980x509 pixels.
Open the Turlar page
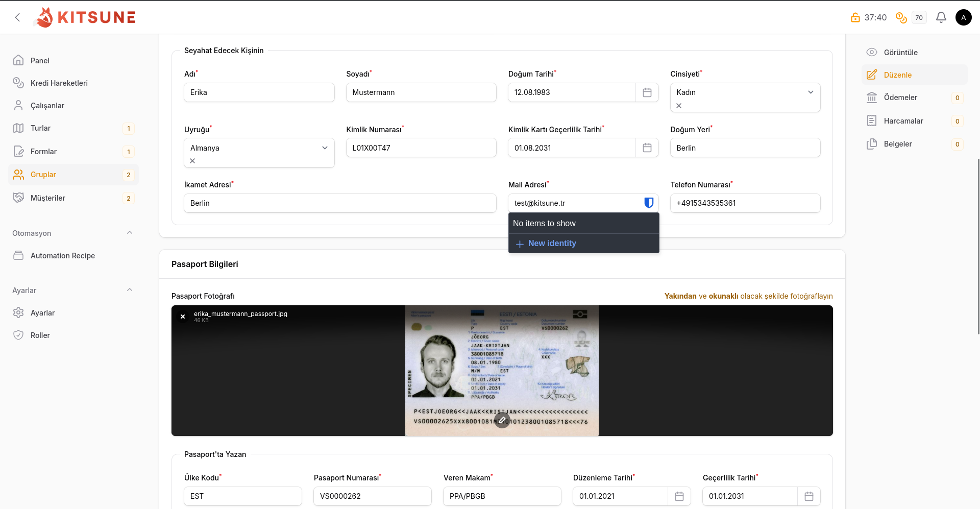coord(73,128)
